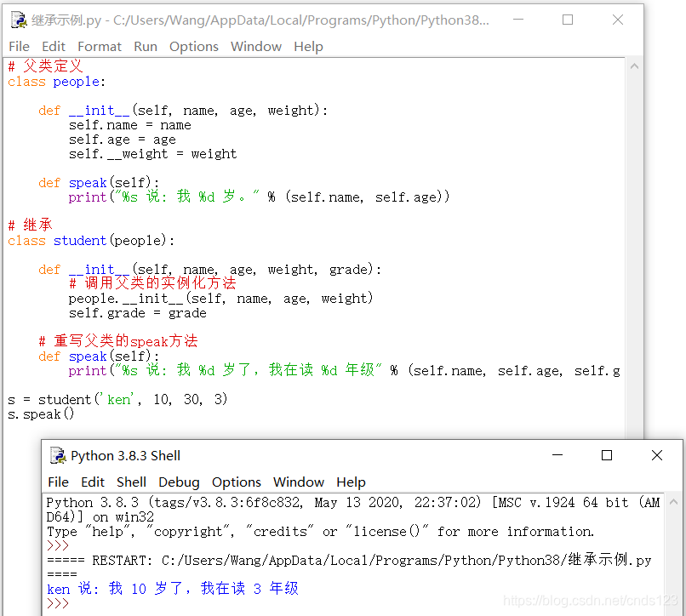The width and height of the screenshot is (686, 616).
Task: Click people class's 'def speak(self):' line
Action: [x=99, y=183]
